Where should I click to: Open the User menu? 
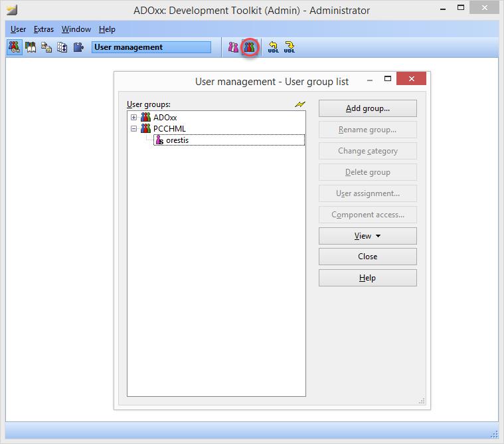pyautogui.click(x=18, y=29)
